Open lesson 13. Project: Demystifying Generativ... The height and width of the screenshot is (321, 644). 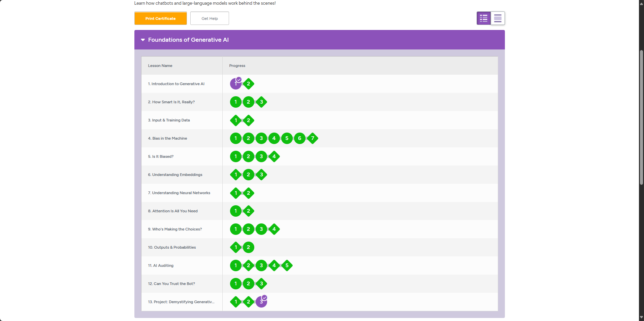point(181,302)
